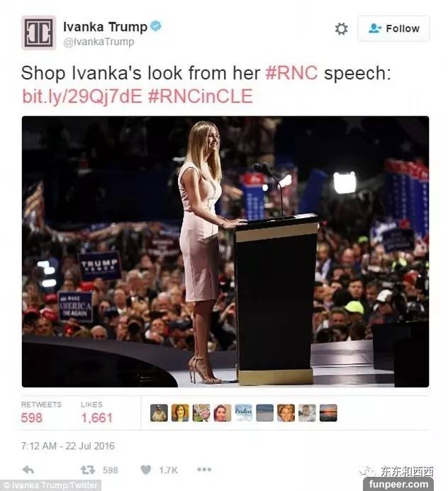This screenshot has width=448, height=491.
Task: Follow the bit.ly/29Qj7dE link
Action: click(x=82, y=96)
